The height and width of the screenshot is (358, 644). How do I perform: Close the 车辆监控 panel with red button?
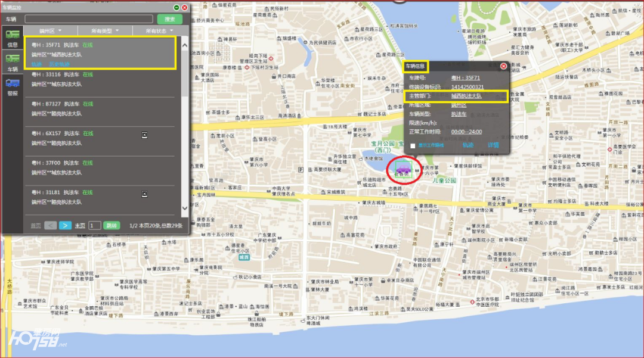(185, 7)
